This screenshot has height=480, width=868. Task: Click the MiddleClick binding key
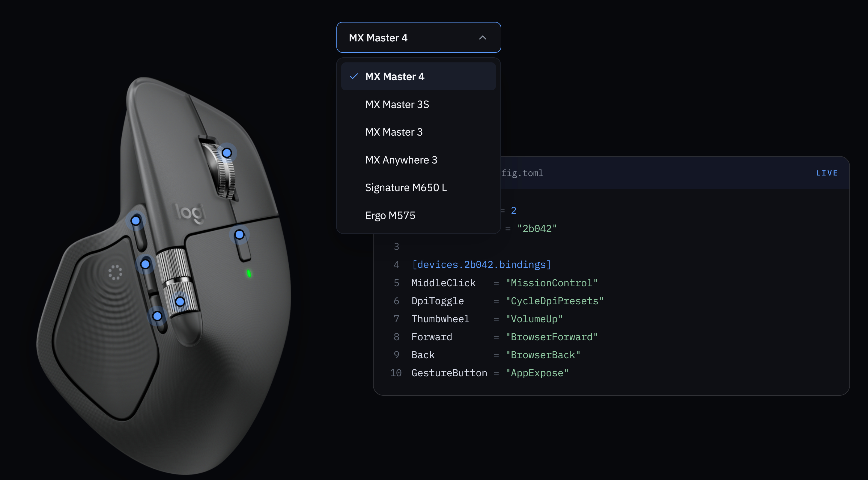(443, 283)
